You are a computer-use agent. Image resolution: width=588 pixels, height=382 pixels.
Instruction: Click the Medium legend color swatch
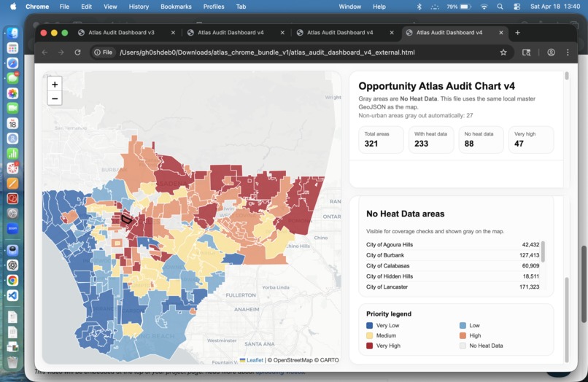(369, 335)
